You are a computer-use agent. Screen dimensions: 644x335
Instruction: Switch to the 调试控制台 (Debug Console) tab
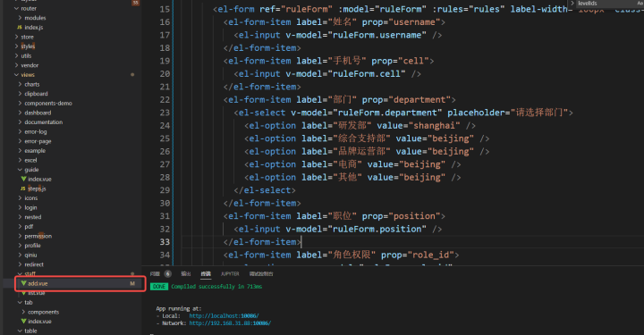pos(261,274)
